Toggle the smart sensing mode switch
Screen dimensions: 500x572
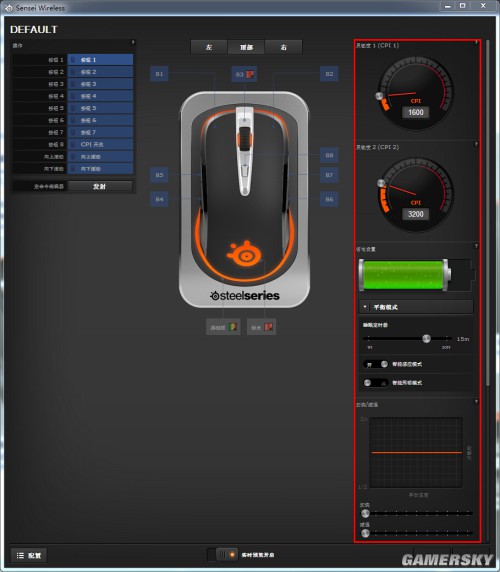pyautogui.click(x=376, y=364)
